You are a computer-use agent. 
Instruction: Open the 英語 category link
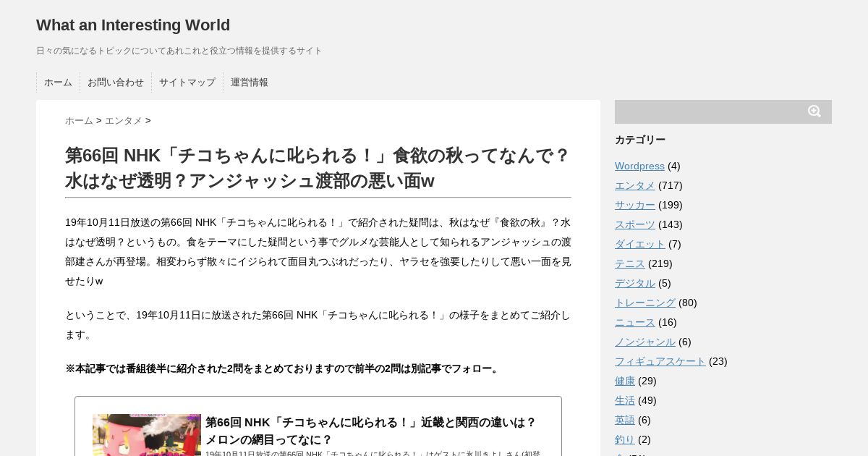pyautogui.click(x=625, y=420)
